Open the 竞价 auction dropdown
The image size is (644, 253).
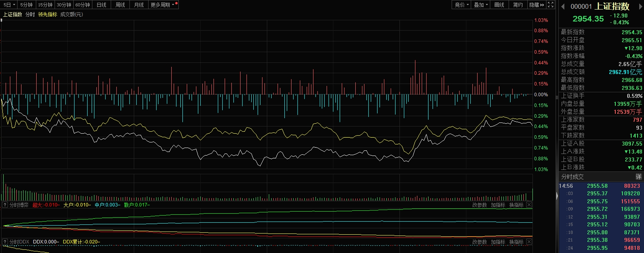tap(462, 5)
